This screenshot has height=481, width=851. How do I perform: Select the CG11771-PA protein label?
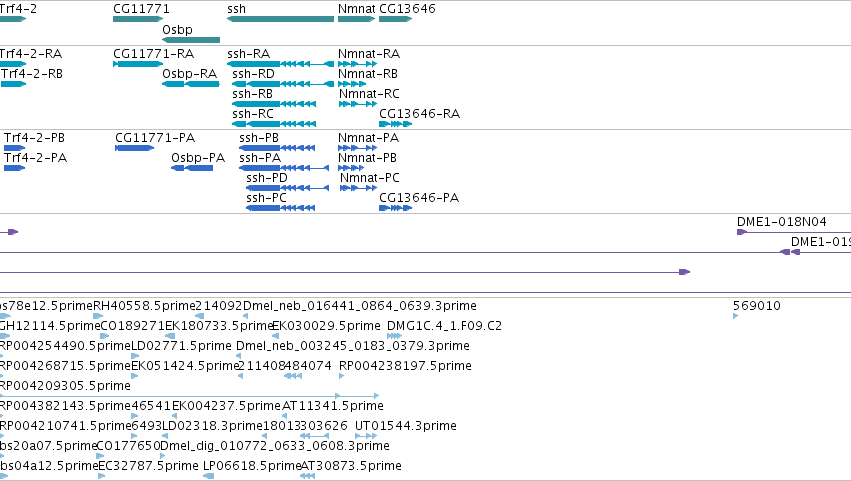155,138
